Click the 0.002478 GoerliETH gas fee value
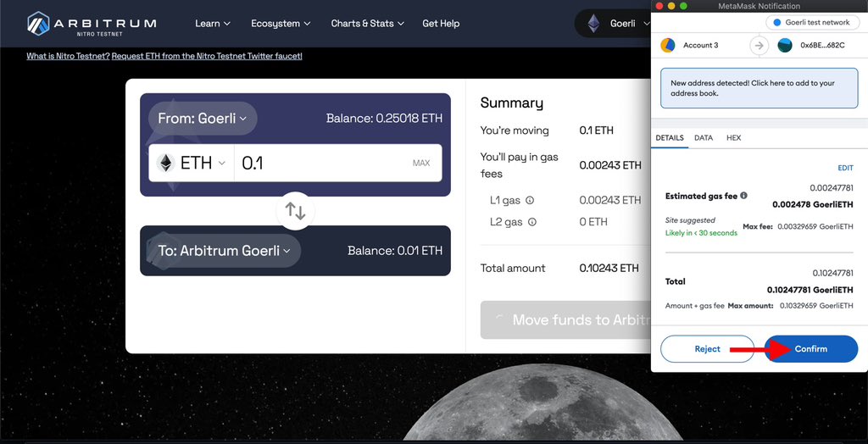The image size is (868, 444). (813, 205)
